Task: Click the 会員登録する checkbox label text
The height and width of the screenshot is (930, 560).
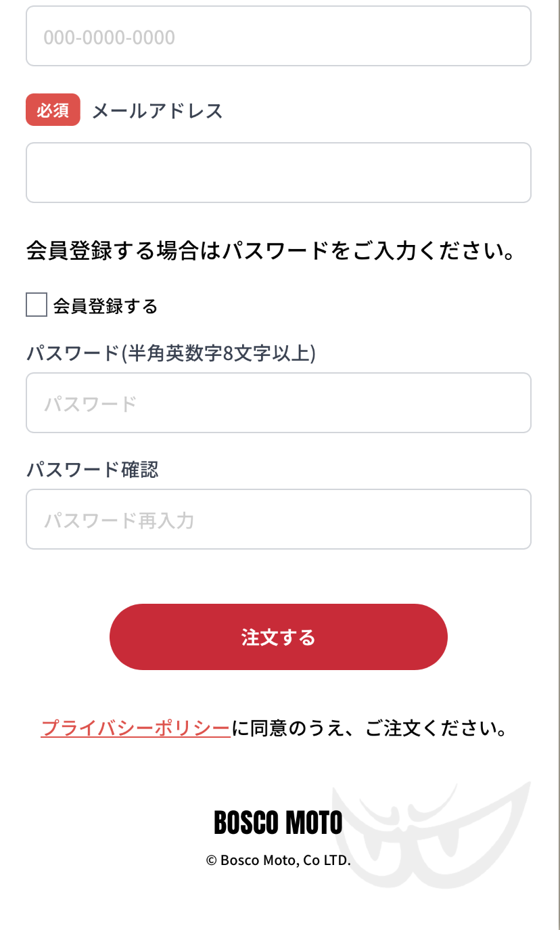Action: [106, 307]
